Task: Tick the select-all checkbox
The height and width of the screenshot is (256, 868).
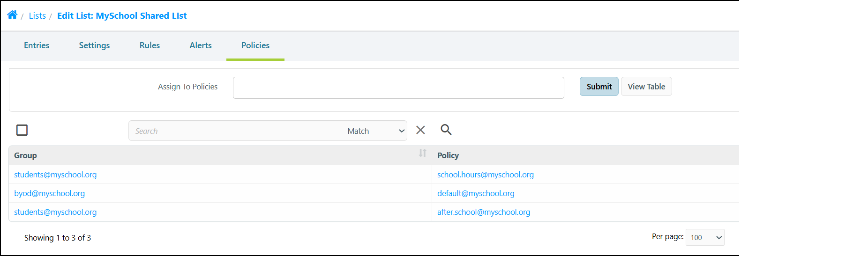Action: pos(22,130)
